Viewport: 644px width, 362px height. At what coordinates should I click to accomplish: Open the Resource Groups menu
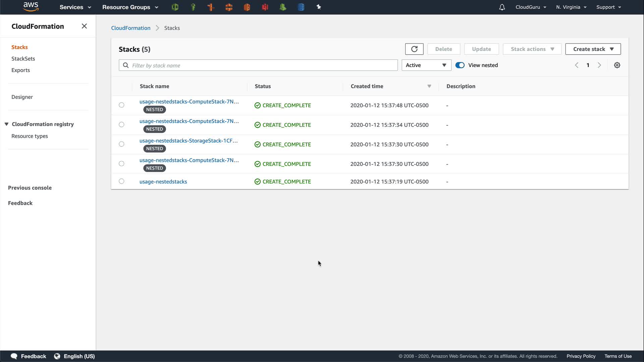click(x=130, y=7)
